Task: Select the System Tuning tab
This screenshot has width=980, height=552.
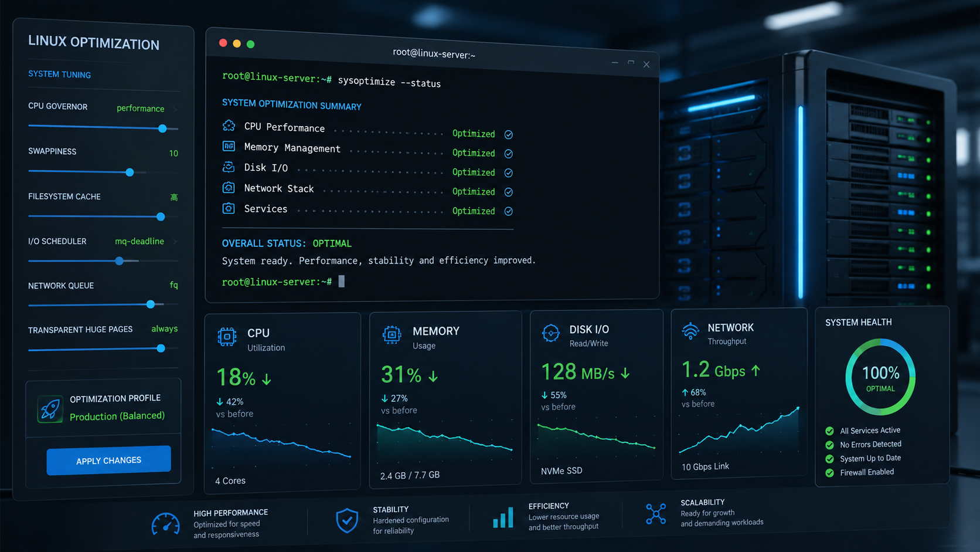Action: [x=59, y=74]
